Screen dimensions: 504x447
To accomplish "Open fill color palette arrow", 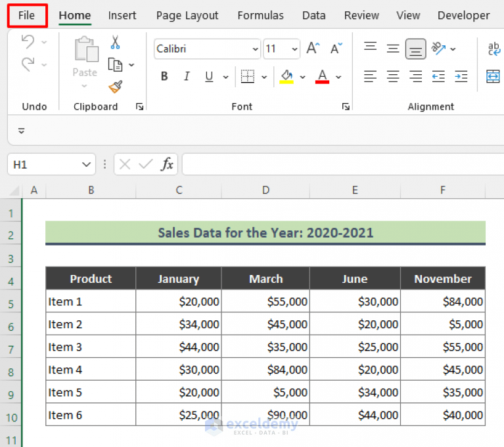I will click(x=302, y=77).
